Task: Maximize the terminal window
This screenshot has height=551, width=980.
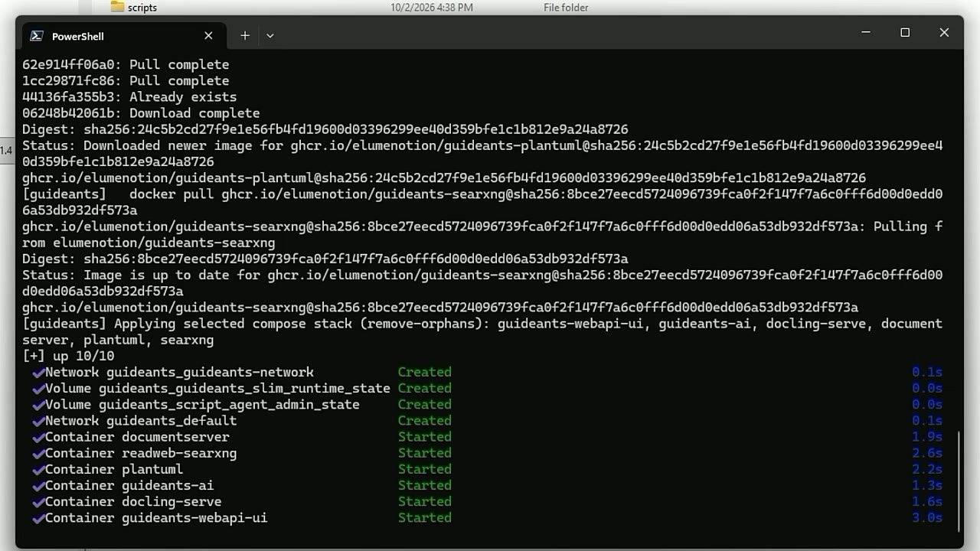Action: (x=905, y=33)
